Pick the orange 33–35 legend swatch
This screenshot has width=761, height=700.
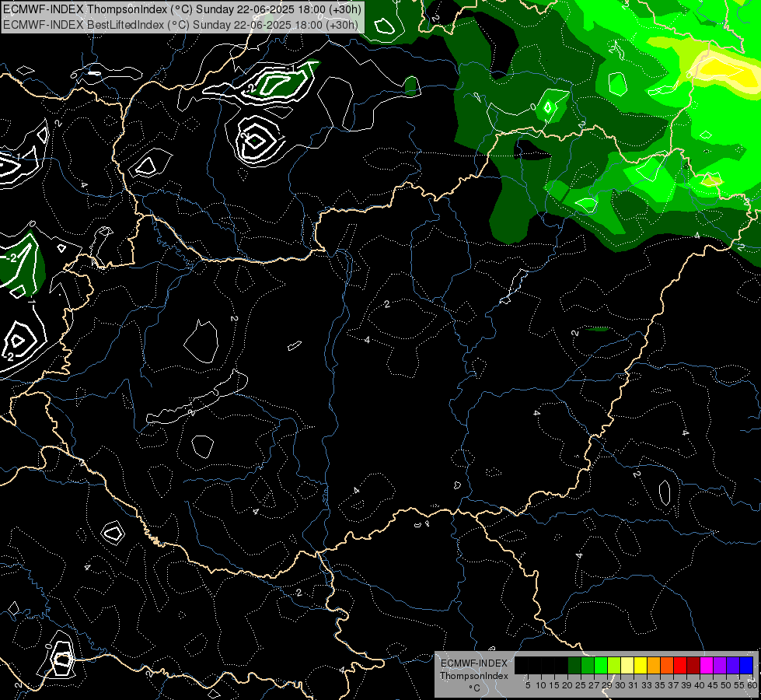pyautogui.click(x=654, y=665)
